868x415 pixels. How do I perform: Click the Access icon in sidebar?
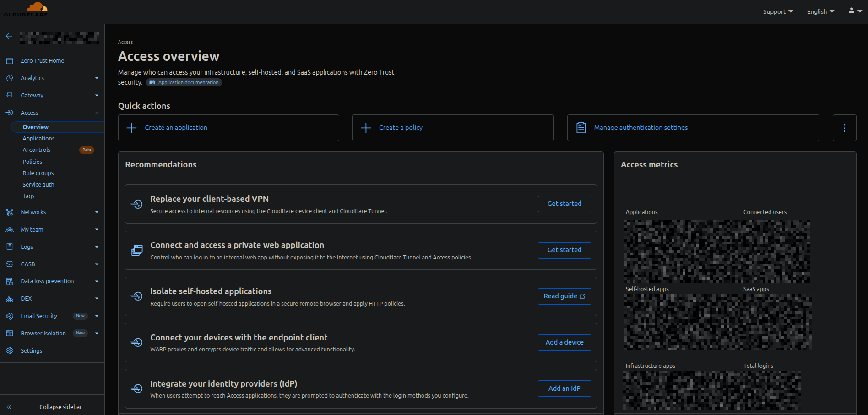[10, 113]
